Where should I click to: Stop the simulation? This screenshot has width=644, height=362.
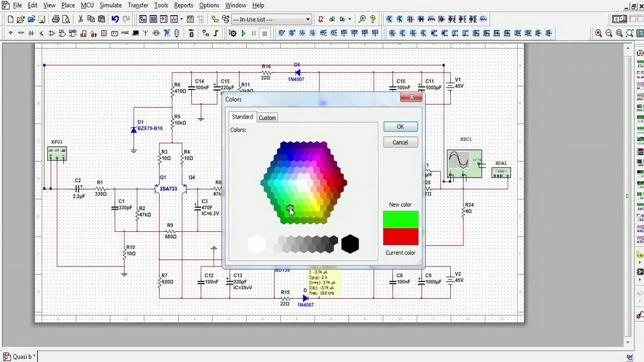tap(265, 33)
